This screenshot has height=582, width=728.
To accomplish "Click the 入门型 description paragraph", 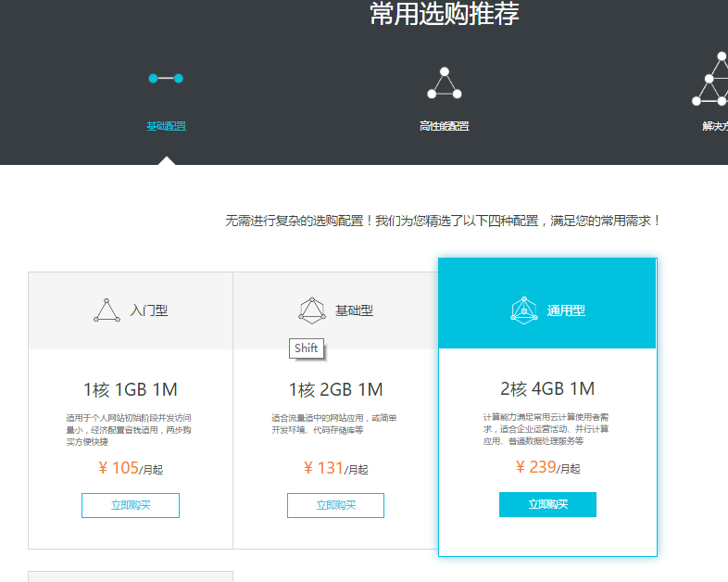I will point(129,430).
